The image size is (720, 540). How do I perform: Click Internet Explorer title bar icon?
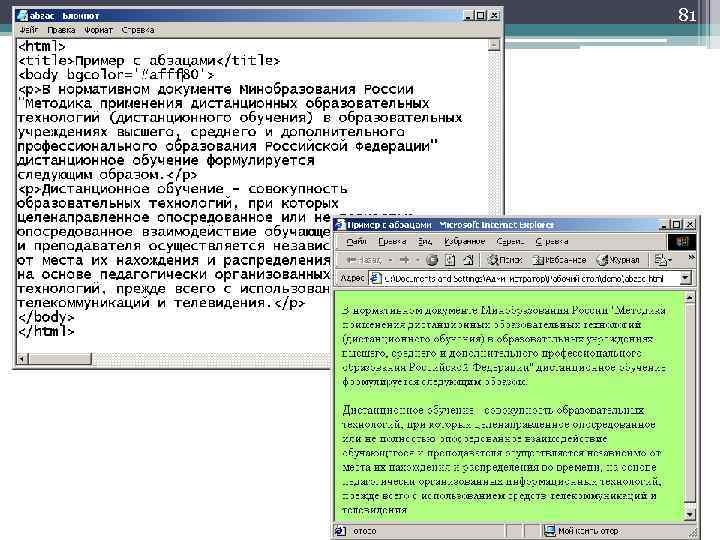(340, 225)
